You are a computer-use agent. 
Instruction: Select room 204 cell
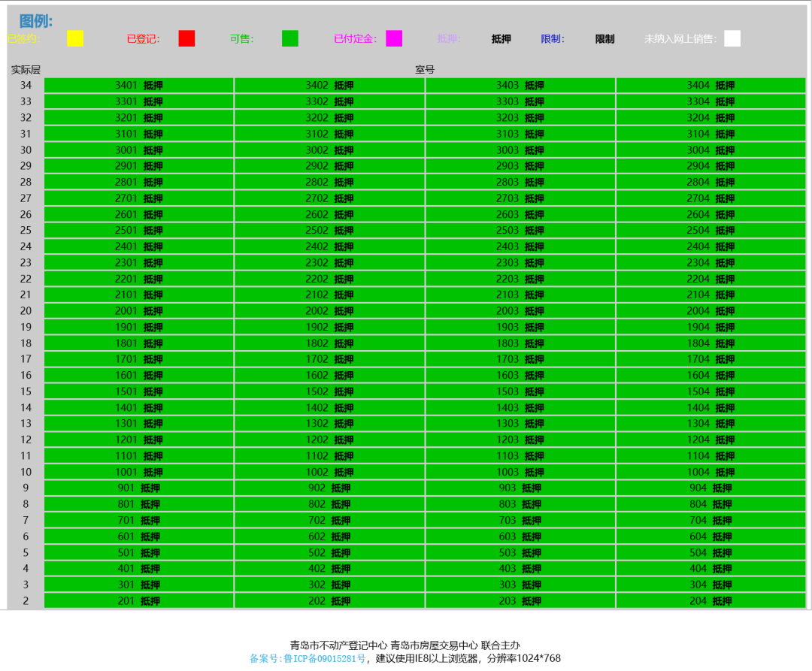tap(711, 600)
